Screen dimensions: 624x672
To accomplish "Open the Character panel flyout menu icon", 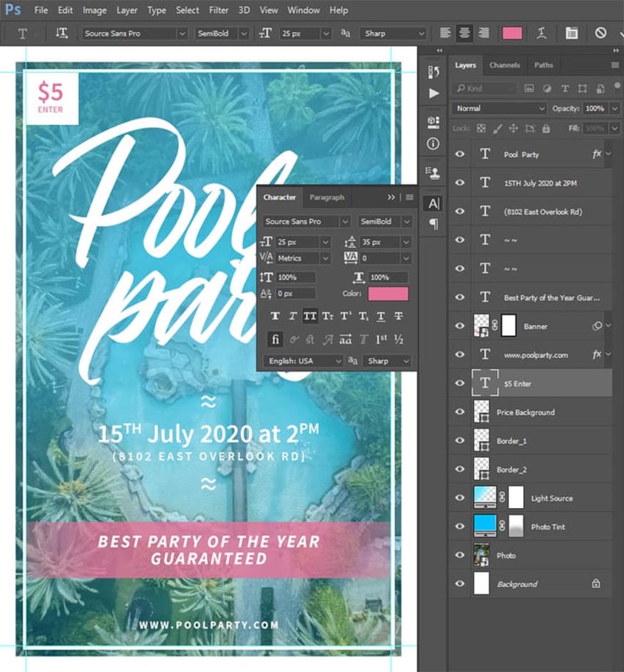I will pos(409,197).
